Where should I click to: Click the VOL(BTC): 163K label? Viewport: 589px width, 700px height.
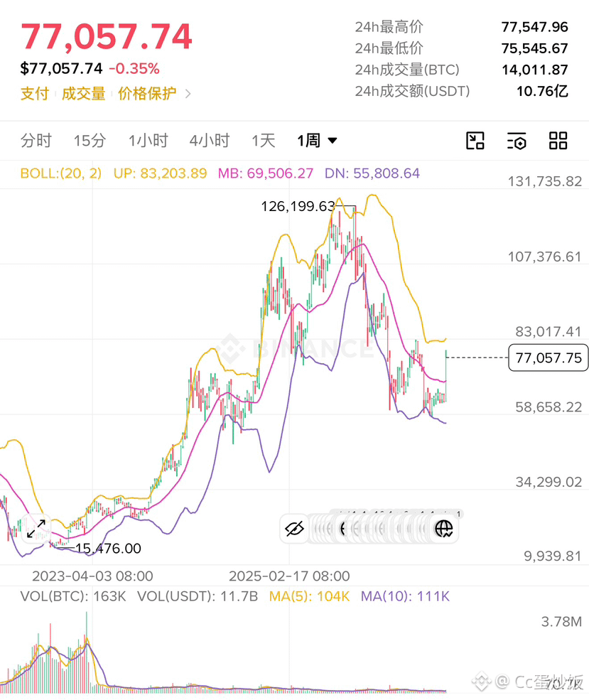73,596
